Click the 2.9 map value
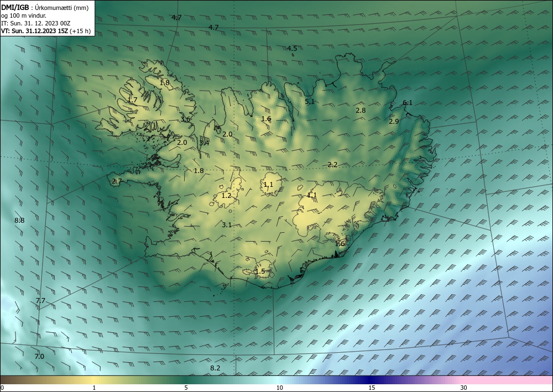Viewport: 553px width, 392px height. point(394,122)
